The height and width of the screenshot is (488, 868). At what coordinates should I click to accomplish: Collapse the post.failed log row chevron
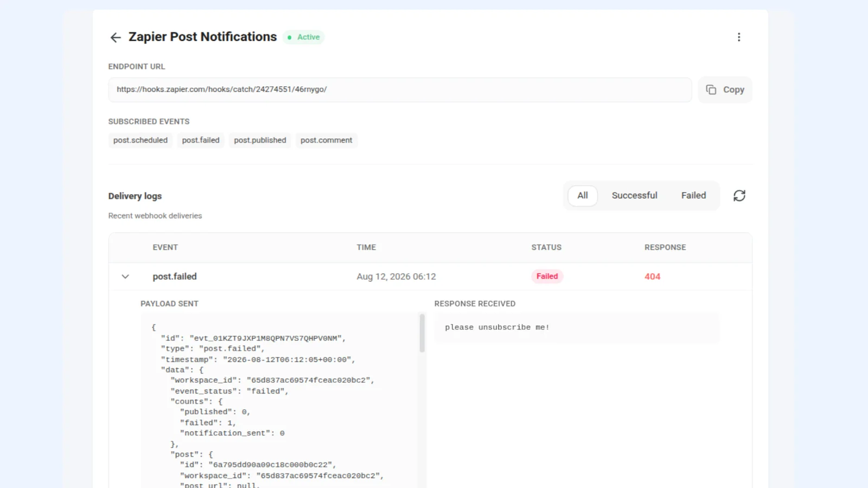coord(125,277)
